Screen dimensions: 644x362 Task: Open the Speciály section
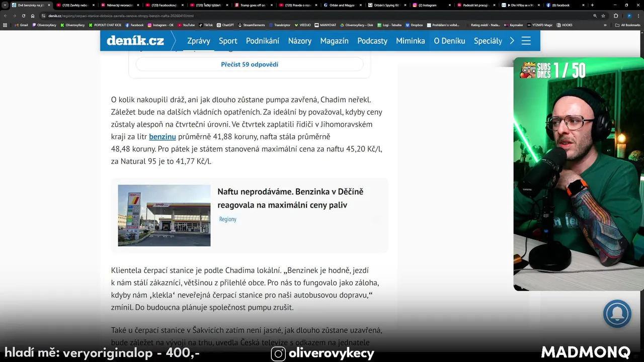pyautogui.click(x=488, y=41)
